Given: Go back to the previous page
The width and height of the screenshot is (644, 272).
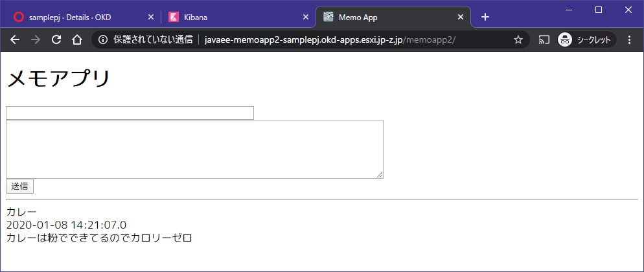Looking at the screenshot, I should click(x=15, y=40).
